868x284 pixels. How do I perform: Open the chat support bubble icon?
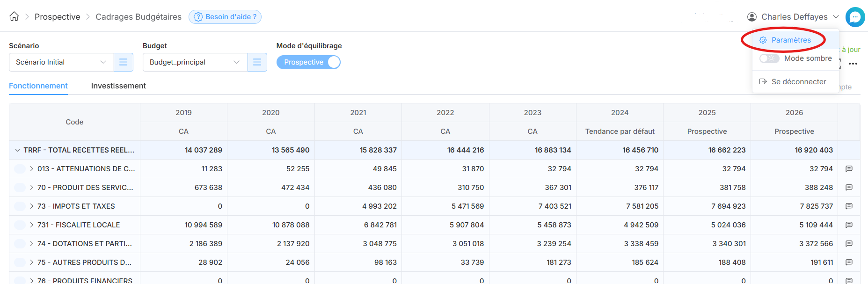click(x=855, y=17)
